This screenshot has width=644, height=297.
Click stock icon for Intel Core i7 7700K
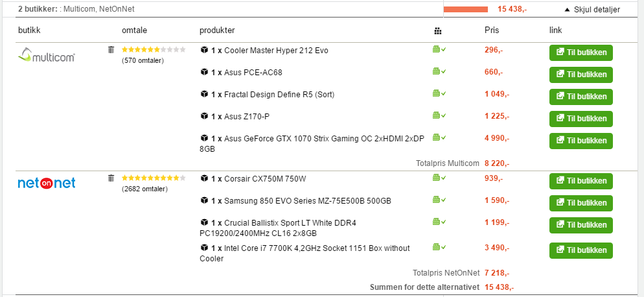pyautogui.click(x=439, y=247)
